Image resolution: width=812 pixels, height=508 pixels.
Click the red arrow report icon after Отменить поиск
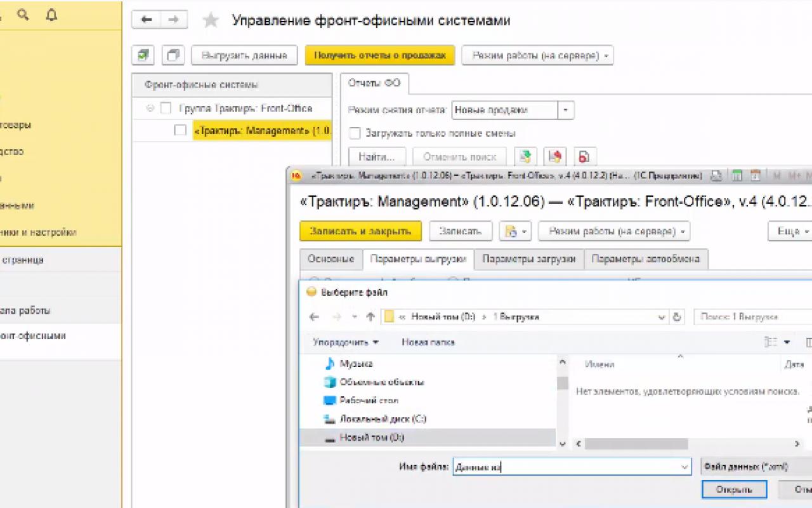pyautogui.click(x=556, y=156)
